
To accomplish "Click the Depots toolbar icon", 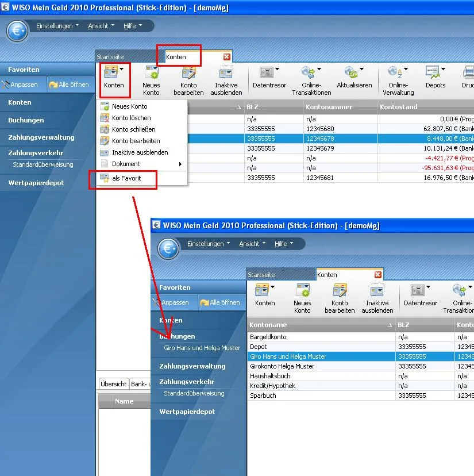I will 433,73.
